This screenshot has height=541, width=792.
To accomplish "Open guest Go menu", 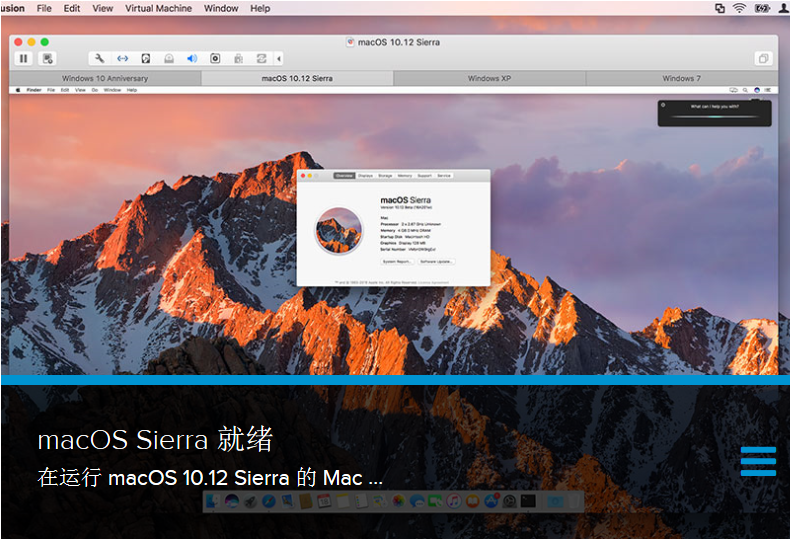I will pos(94,90).
